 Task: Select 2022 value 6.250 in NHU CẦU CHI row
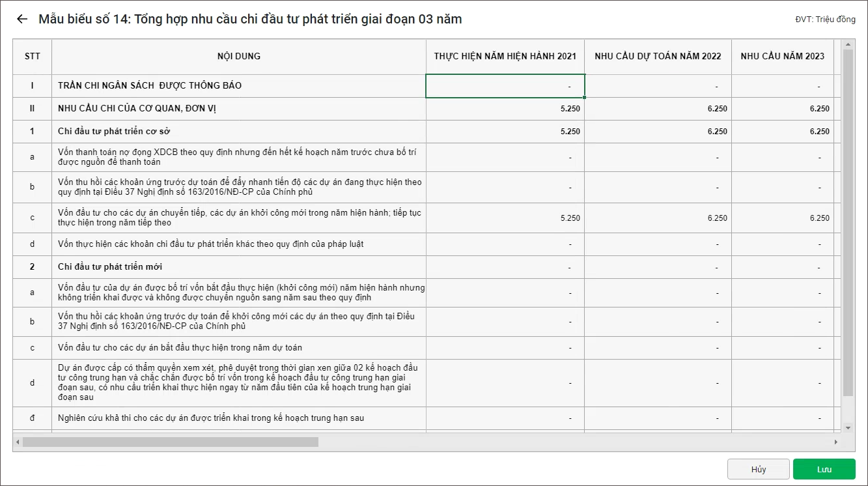[x=658, y=109]
